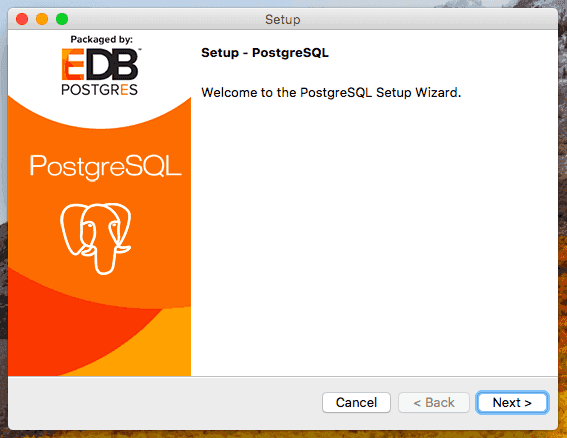
Task: Click the PostgreSQL elephant logo
Action: point(96,238)
